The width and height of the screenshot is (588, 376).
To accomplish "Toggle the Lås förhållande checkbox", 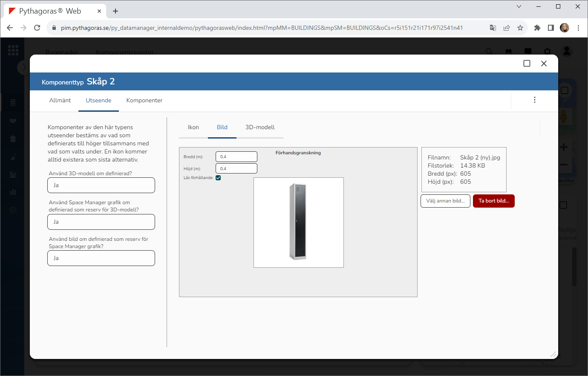I will [218, 178].
